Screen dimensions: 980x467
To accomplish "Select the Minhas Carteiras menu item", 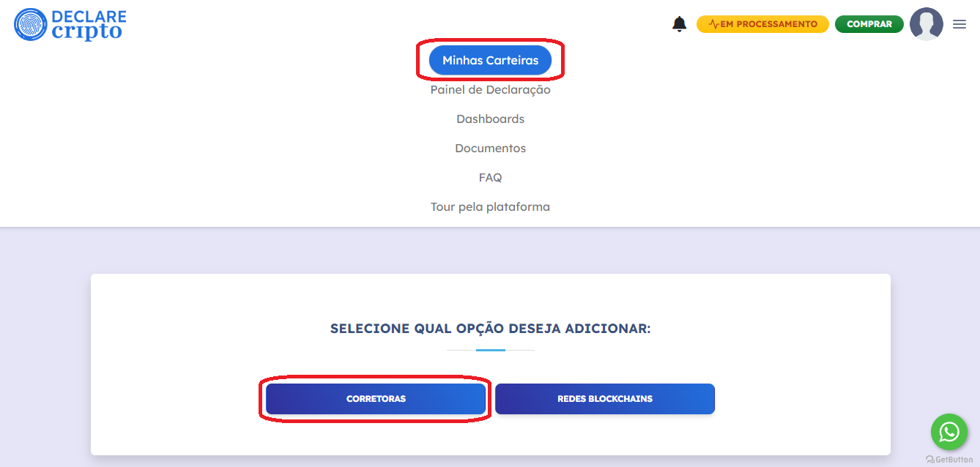I will click(x=490, y=60).
